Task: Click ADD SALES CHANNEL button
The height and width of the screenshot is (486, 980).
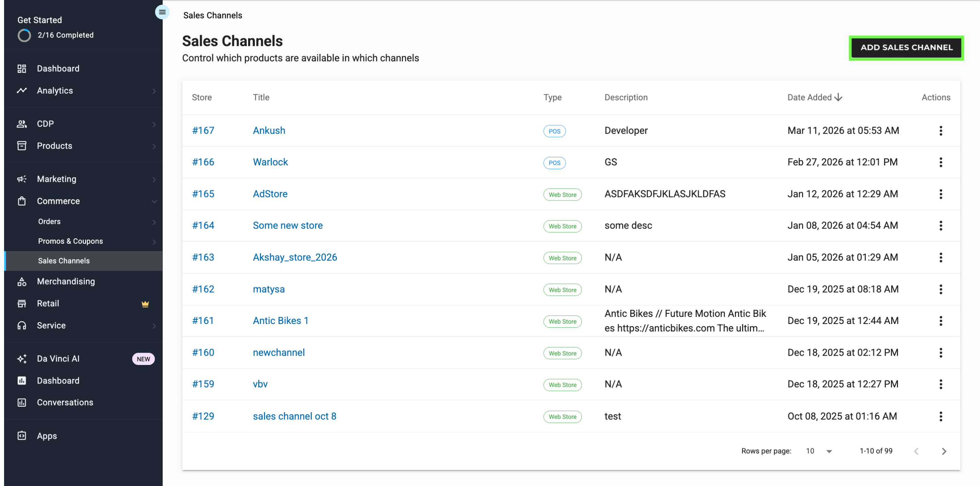Action: [906, 48]
